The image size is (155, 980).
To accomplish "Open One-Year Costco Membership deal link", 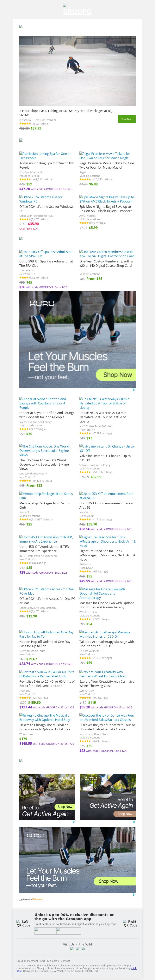I will [106, 254].
